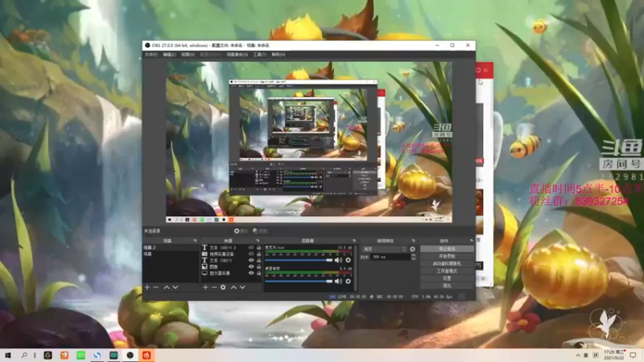Move scene down in Scenes panel
This screenshot has height=362, width=644.
pos(175,287)
